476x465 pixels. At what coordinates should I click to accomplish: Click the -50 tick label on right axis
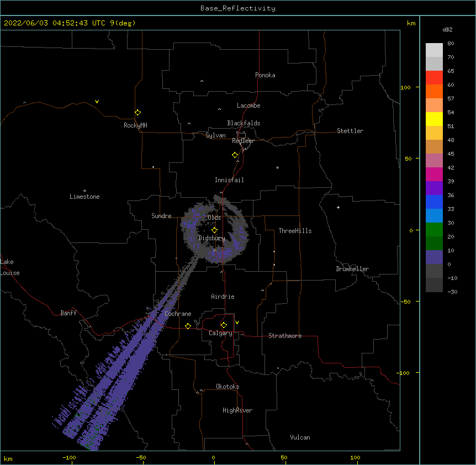coord(405,302)
